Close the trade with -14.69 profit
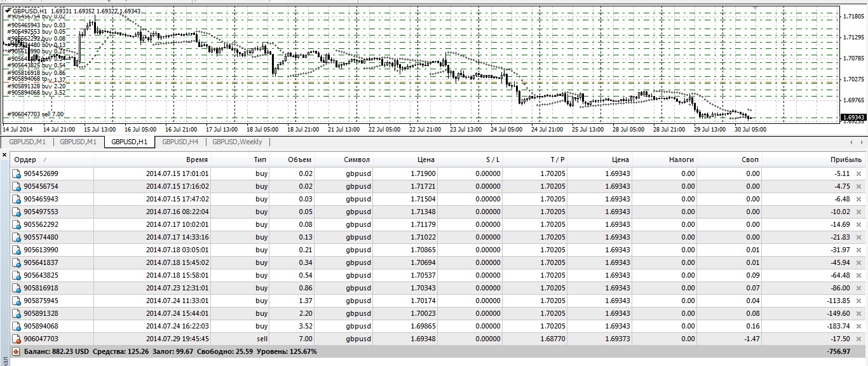868x366 pixels. click(x=860, y=224)
